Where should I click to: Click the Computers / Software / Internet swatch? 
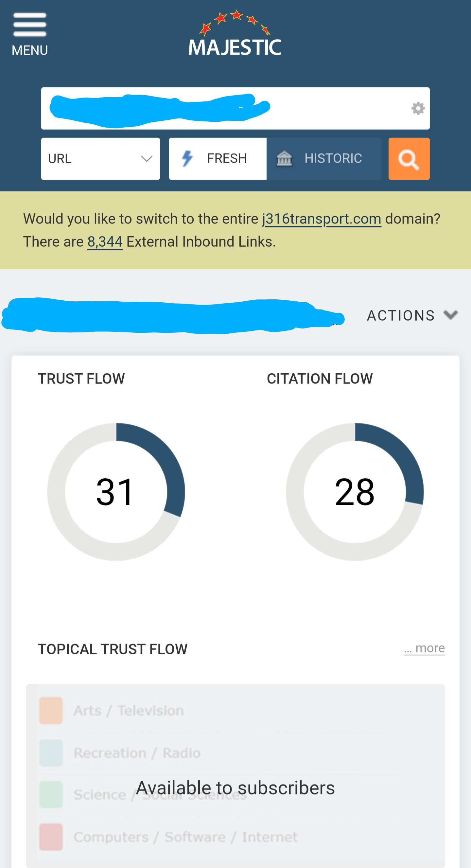point(51,837)
